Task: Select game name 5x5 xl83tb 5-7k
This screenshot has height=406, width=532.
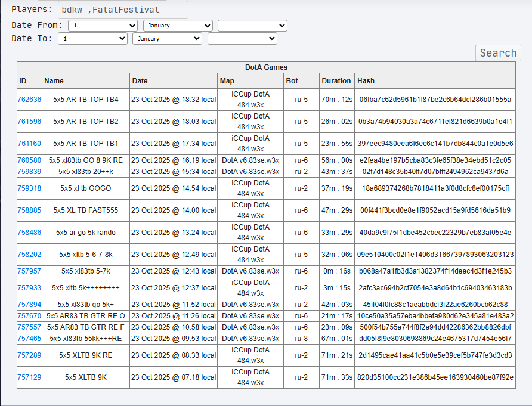Action: pos(86,271)
